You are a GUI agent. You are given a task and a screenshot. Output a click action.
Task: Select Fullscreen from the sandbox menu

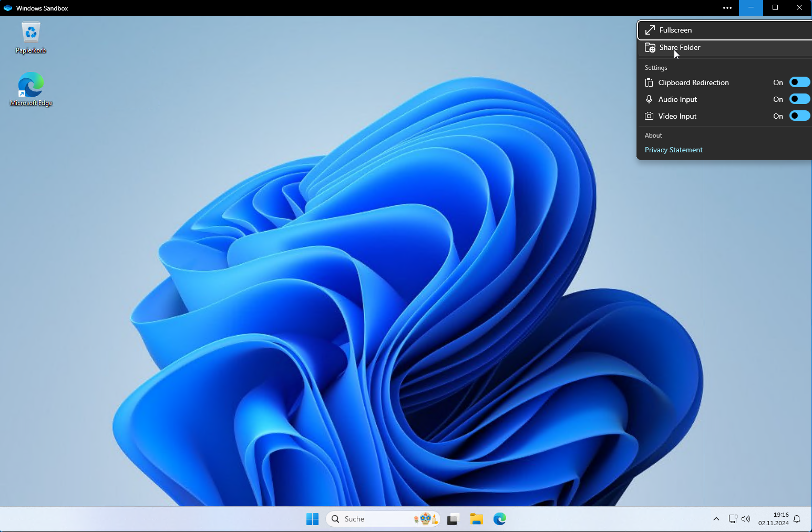(x=725, y=30)
